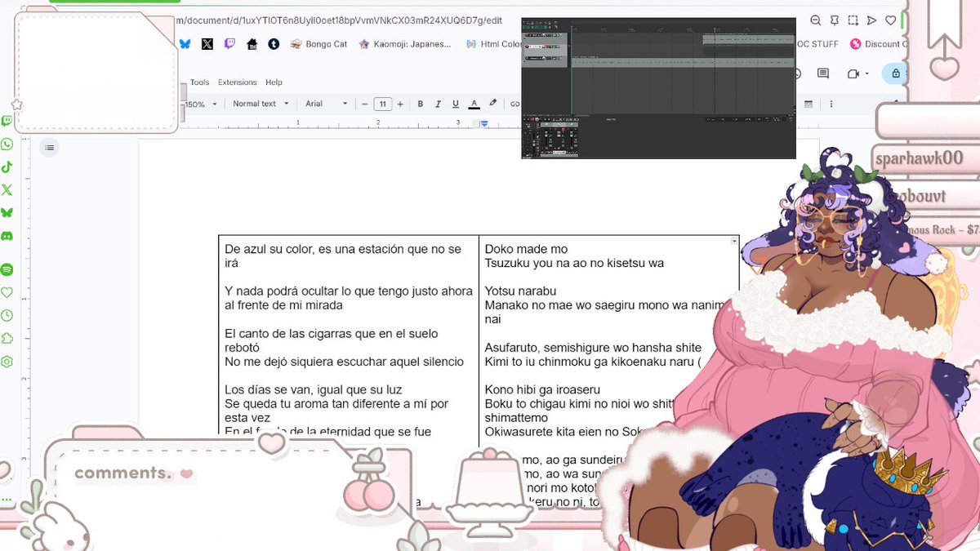980x551 pixels.
Task: Click the Twitch icon in the sidebar
Action: pyautogui.click(x=7, y=121)
